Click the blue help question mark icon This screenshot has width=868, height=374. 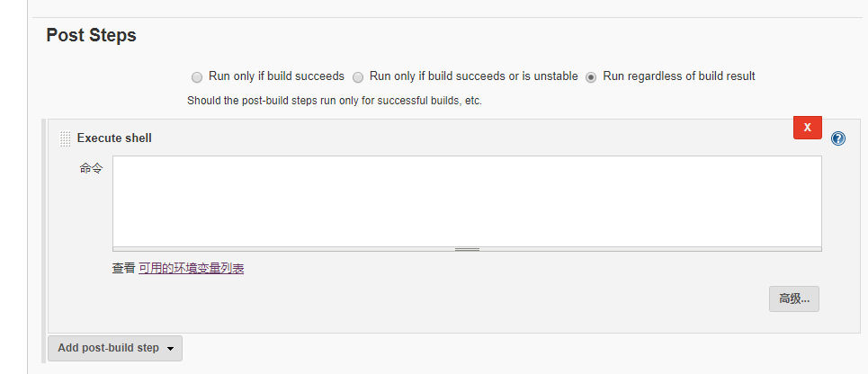838,138
